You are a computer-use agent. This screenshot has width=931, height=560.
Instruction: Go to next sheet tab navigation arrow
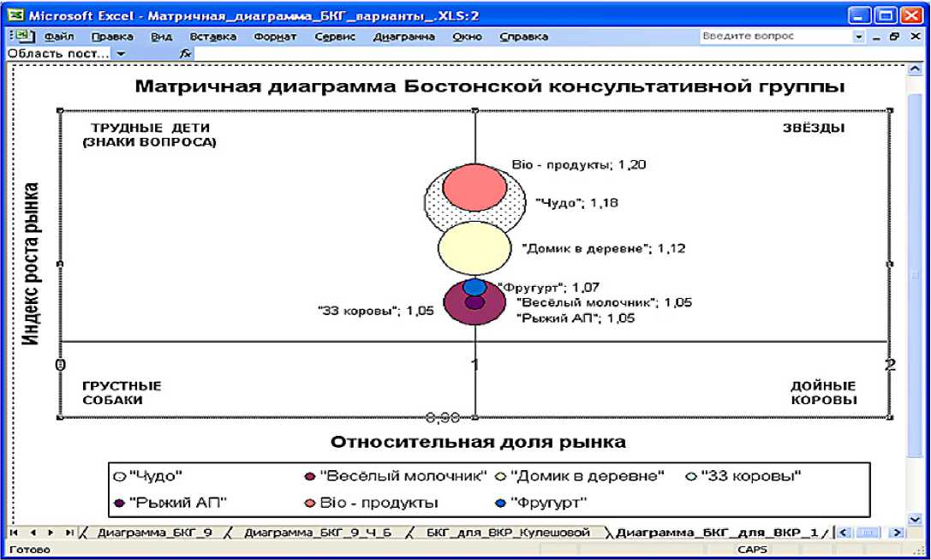[51, 532]
